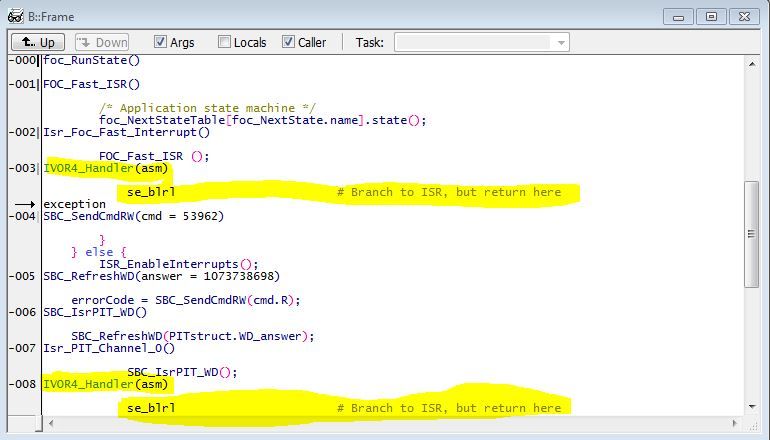Select frame -006 SBC_IsrPIT_WD()

coord(95,312)
